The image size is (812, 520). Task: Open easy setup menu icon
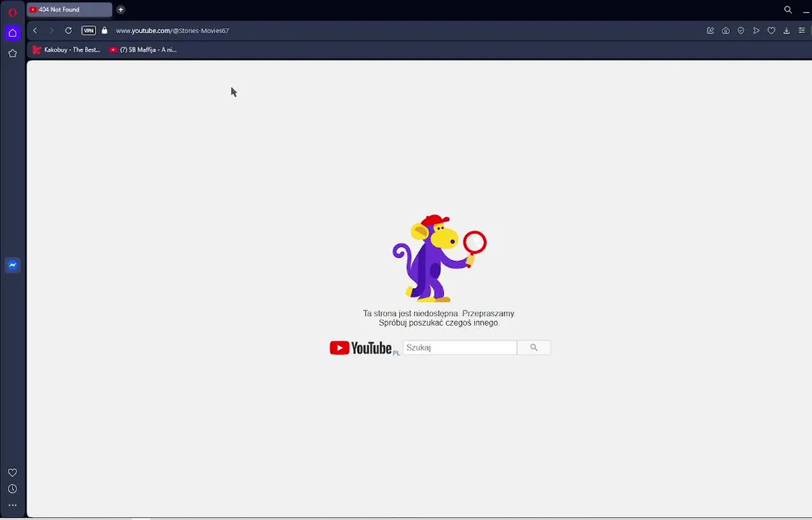click(x=802, y=30)
